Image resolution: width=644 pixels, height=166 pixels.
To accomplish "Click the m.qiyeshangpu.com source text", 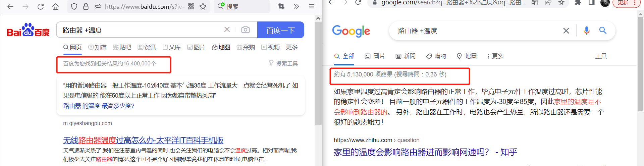I will [x=88, y=123].
